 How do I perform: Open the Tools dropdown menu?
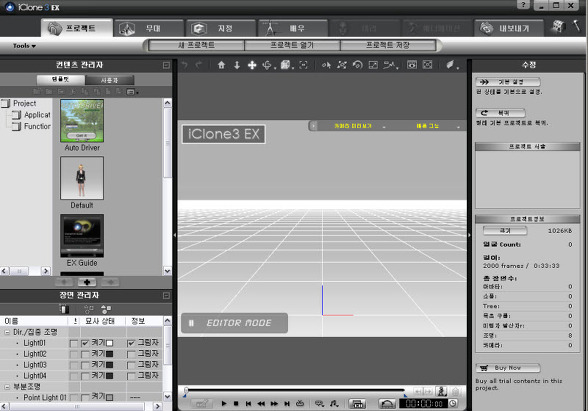tap(24, 46)
